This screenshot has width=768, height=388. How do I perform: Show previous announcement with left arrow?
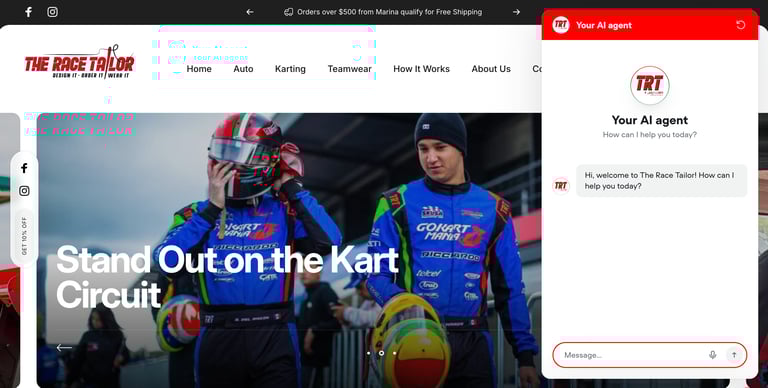250,12
